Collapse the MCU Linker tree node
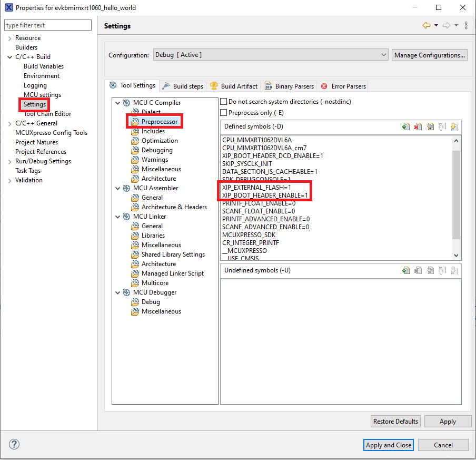 [118, 217]
